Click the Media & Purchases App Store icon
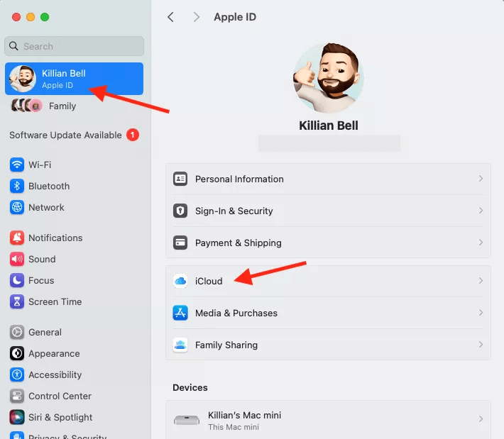The height and width of the screenshot is (439, 504). coord(180,313)
